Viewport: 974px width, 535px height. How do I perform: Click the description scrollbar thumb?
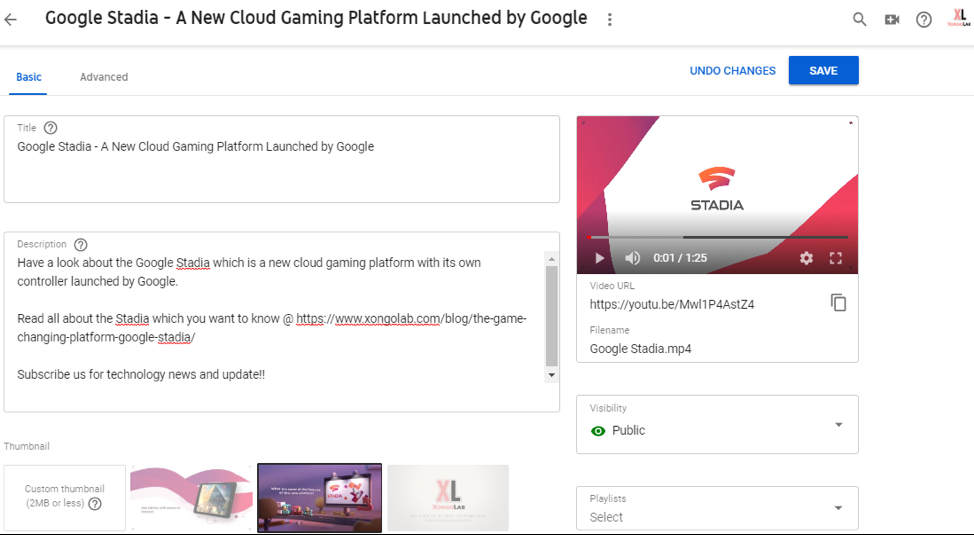[x=552, y=316]
